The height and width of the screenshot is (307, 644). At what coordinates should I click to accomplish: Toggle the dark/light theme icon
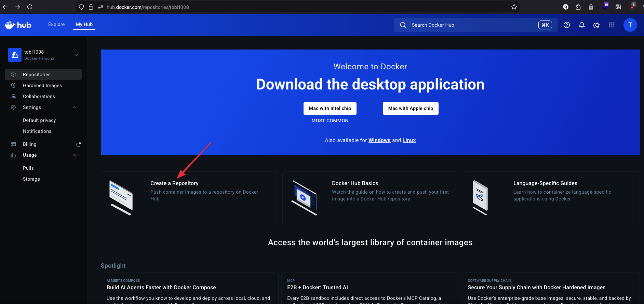(x=596, y=25)
